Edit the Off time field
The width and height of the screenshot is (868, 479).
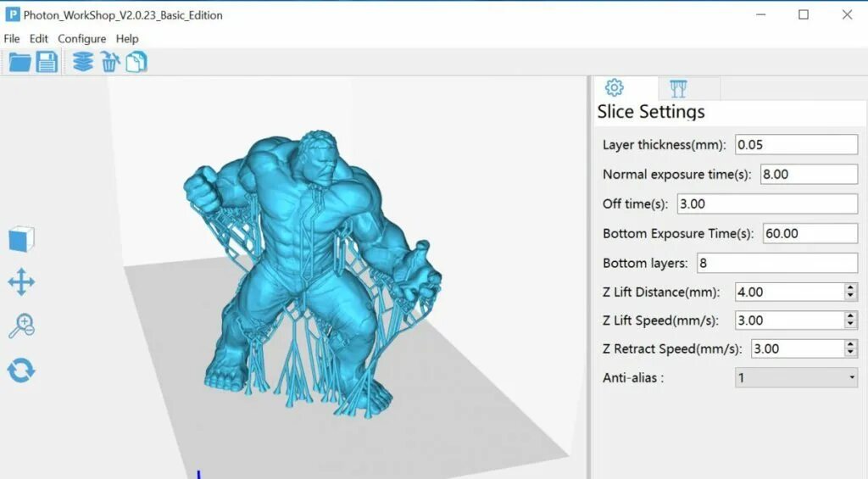tap(767, 203)
